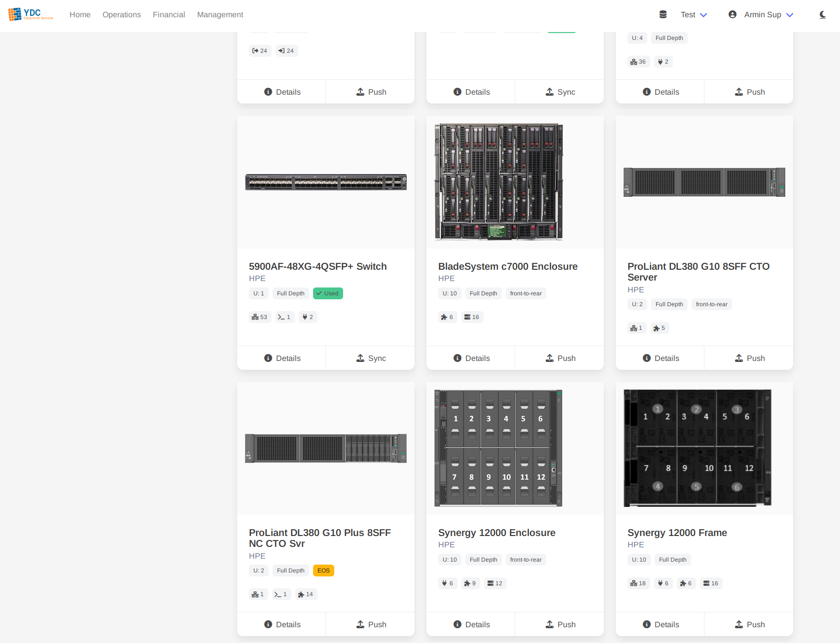Click the network ports 53 badge on 5900AF switch
The width and height of the screenshot is (840, 643).
click(259, 317)
